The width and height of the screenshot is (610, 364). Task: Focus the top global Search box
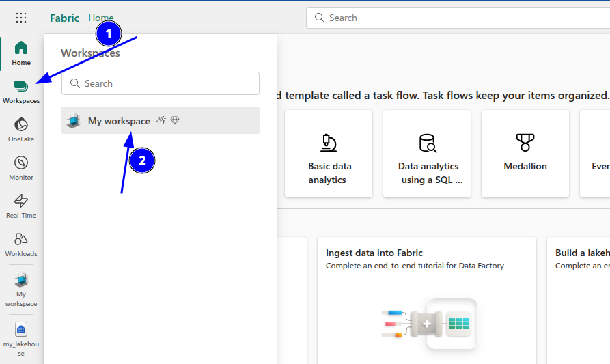coord(458,18)
